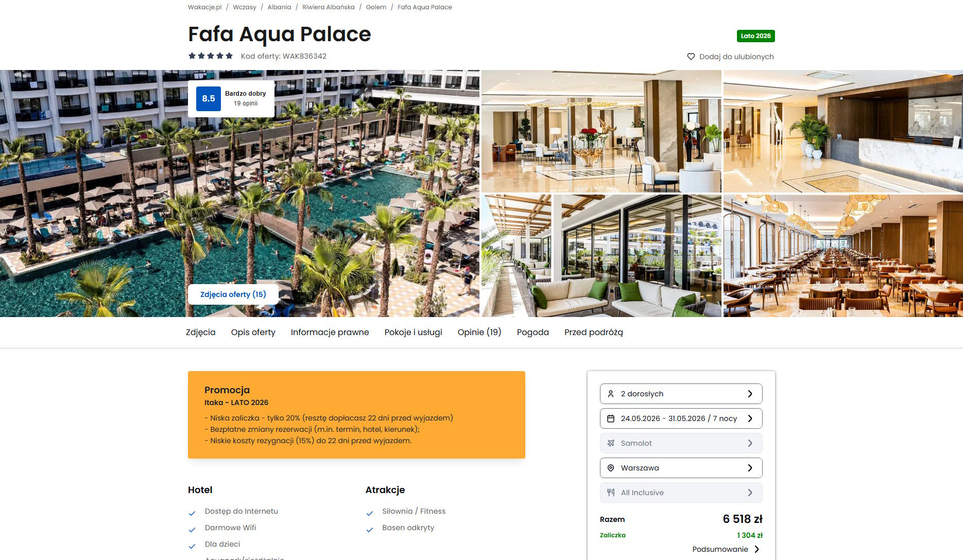Image resolution: width=963 pixels, height=560 pixels.
Task: Open the restaurant dining room photo thumbnail
Action: pyautogui.click(x=843, y=256)
